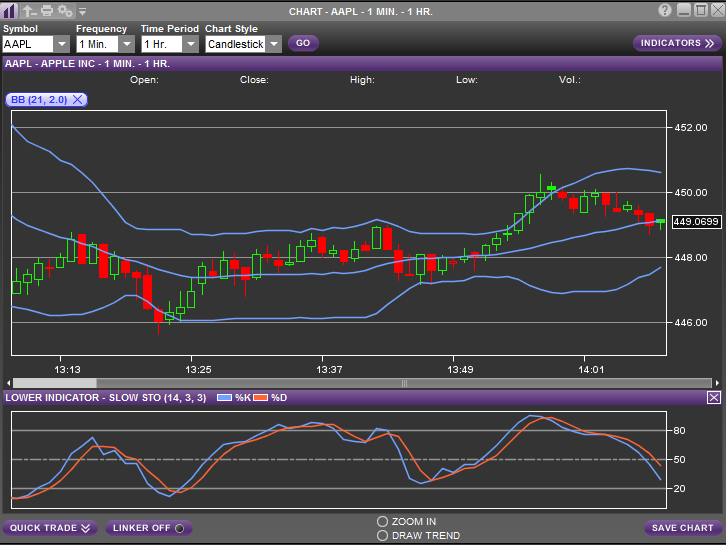Open the Symbol dropdown arrow
This screenshot has height=545, width=726.
[61, 44]
